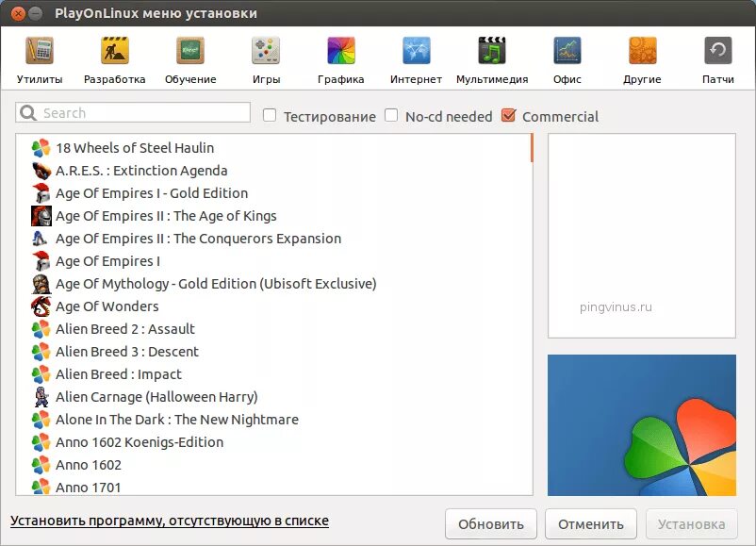Open the Интернет globe icon
Screen dimensions: 756x546
(x=417, y=50)
